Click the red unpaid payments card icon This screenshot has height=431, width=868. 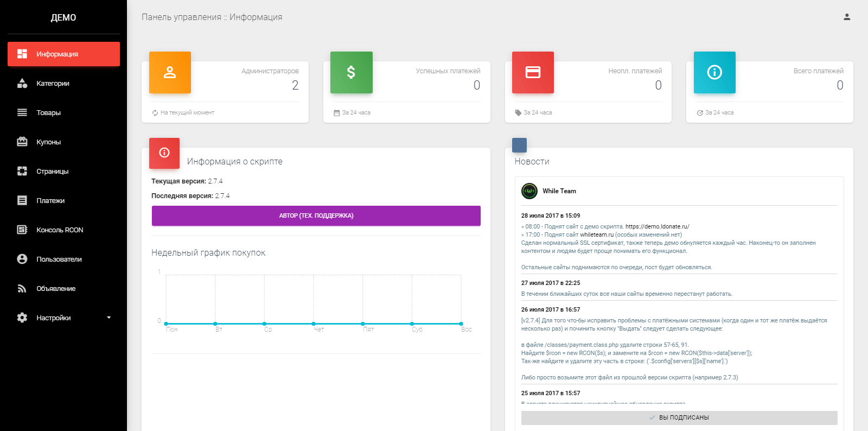coord(533,72)
